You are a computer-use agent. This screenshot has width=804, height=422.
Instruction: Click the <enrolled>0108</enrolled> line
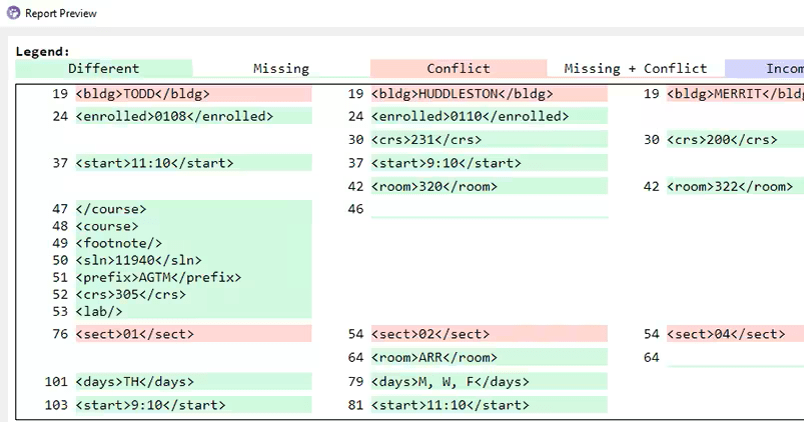[193, 116]
